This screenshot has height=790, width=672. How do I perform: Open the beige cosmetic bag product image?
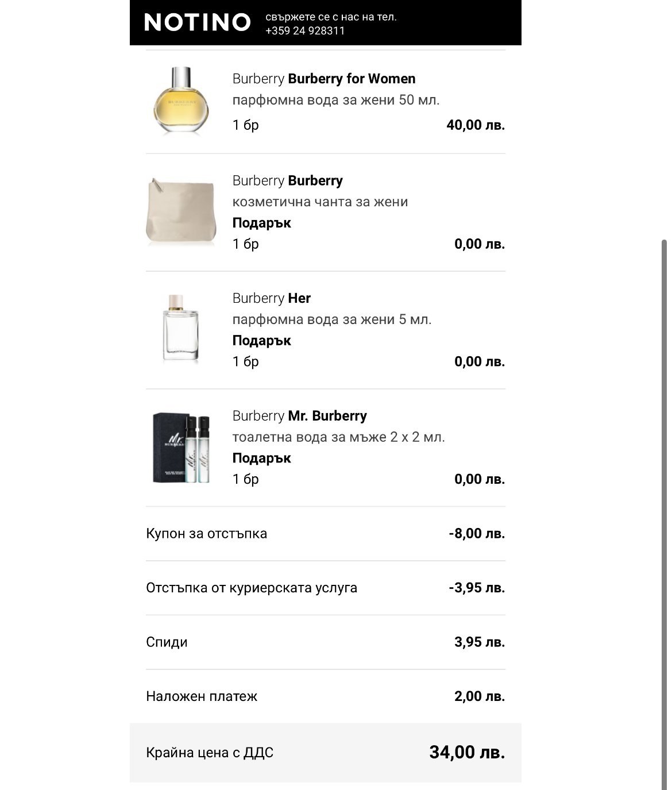coord(180,211)
